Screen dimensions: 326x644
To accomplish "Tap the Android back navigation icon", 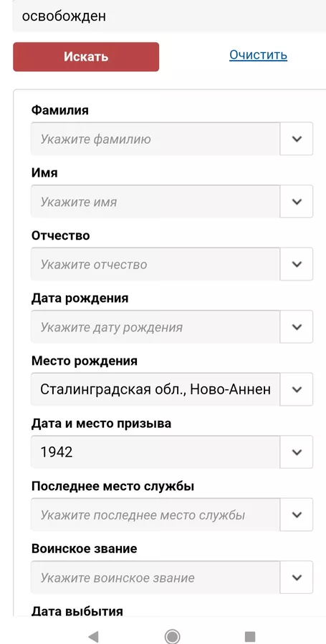I will pos(93,637).
